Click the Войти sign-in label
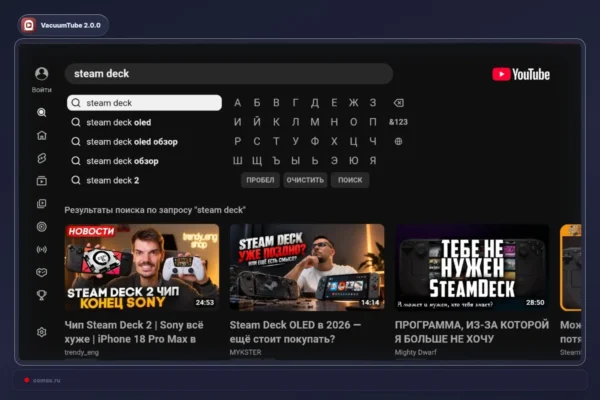 42,90
